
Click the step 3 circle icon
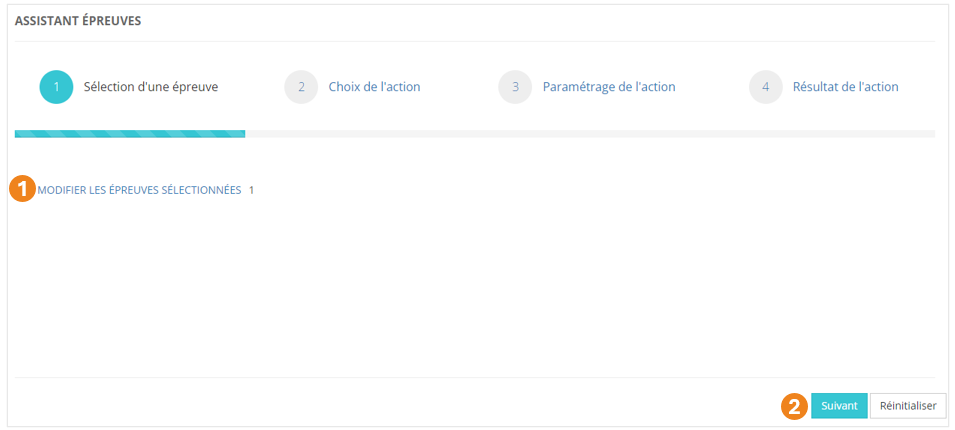pos(515,87)
